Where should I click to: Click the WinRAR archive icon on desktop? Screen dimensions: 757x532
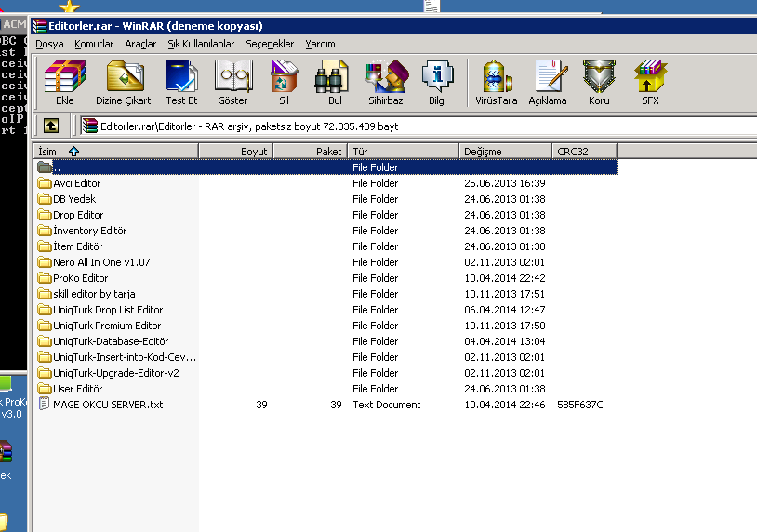click(x=6, y=452)
